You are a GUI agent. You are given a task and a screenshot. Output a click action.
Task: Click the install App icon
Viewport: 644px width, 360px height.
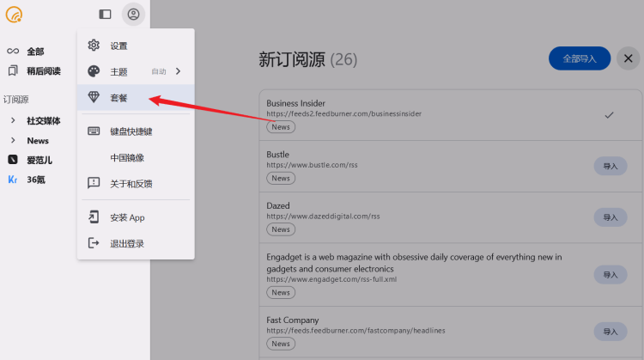(94, 217)
